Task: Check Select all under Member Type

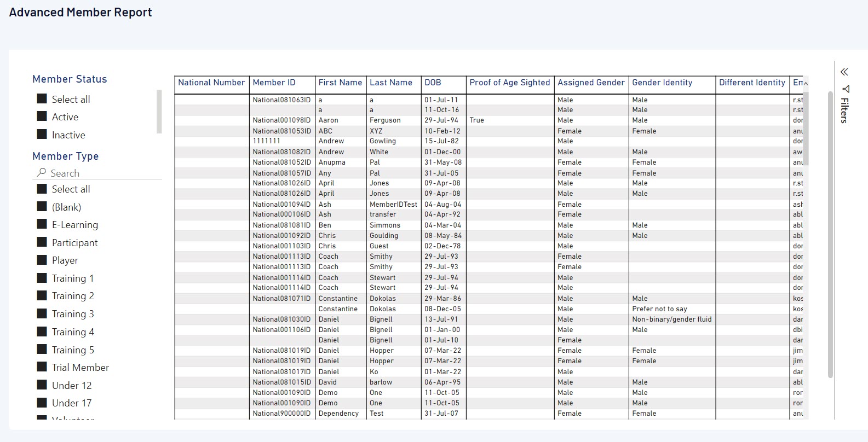Action: (42, 189)
